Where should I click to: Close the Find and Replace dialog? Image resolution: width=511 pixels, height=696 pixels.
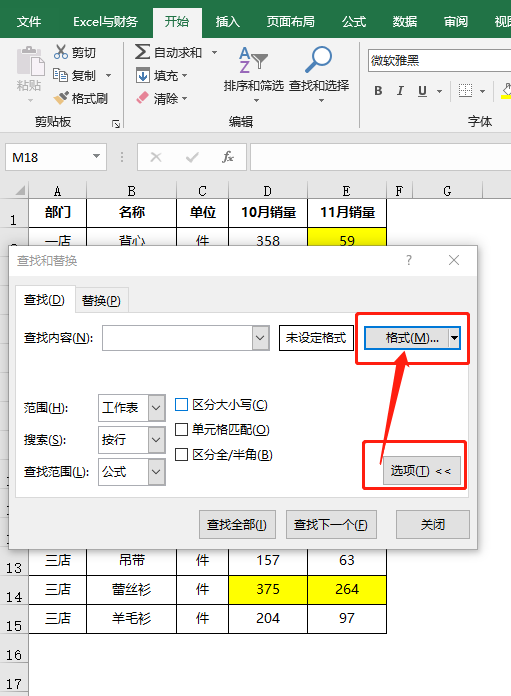454,260
